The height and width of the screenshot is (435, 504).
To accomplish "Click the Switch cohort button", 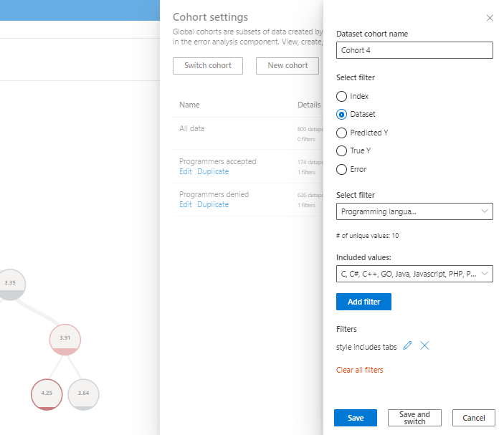I will click(x=208, y=66).
